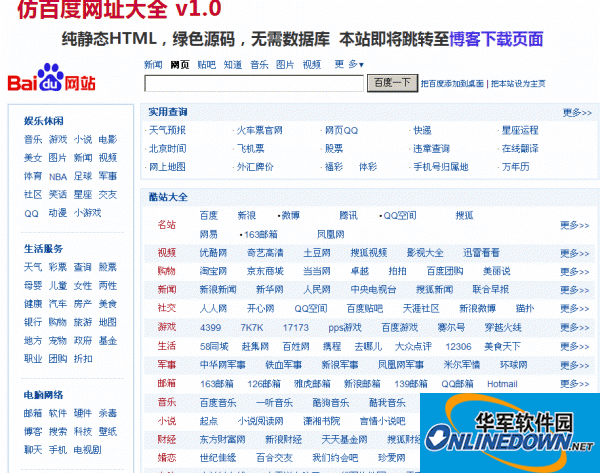Click NBA in 娱乐休闲 sidebar
This screenshot has height=473, width=600.
[58, 176]
